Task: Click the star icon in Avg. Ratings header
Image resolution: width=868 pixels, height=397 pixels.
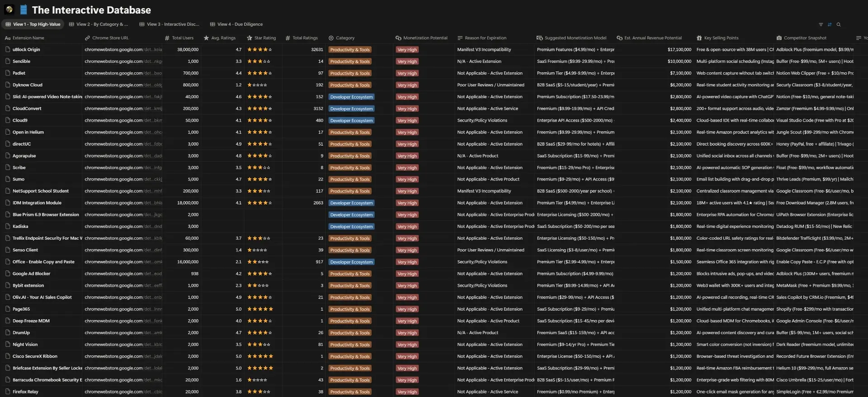Action: tap(207, 38)
